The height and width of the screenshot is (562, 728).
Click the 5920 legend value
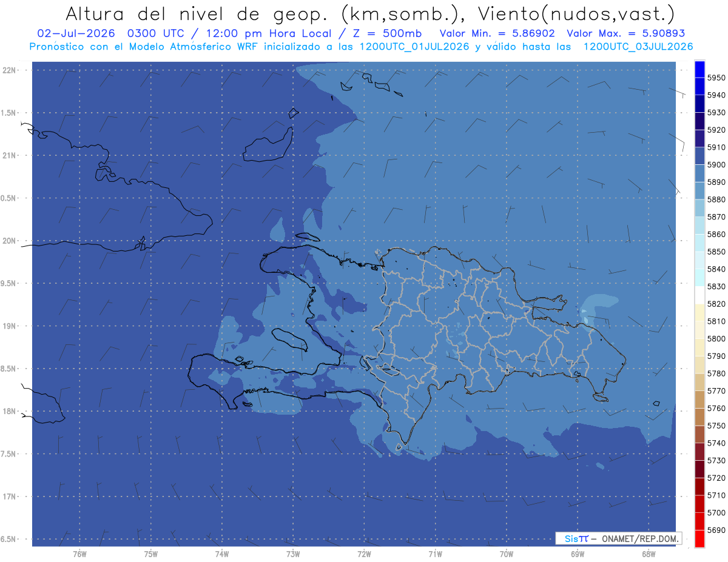716,130
